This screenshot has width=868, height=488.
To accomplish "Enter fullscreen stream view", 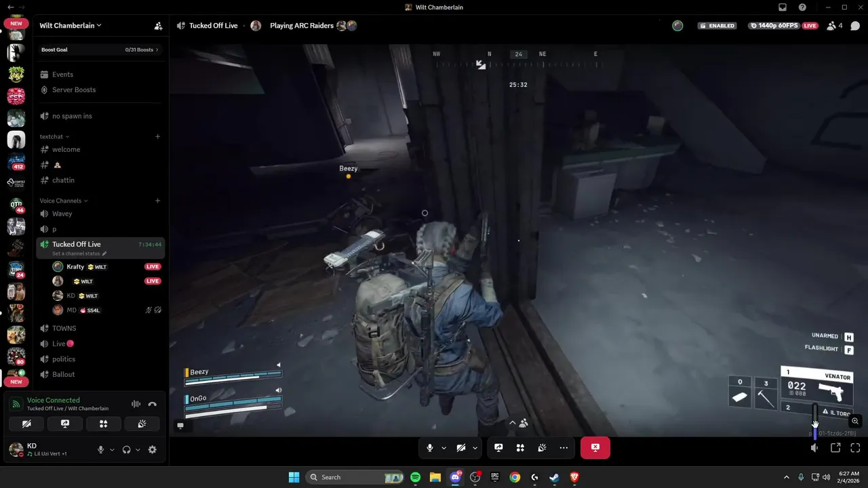I will [x=855, y=448].
